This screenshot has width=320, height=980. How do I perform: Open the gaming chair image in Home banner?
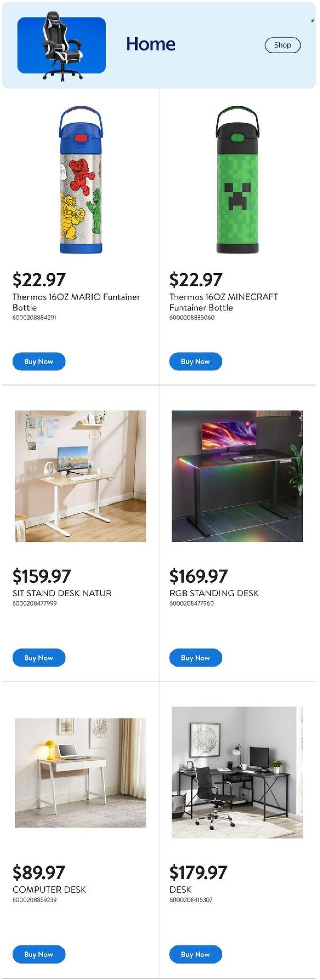[x=62, y=45]
